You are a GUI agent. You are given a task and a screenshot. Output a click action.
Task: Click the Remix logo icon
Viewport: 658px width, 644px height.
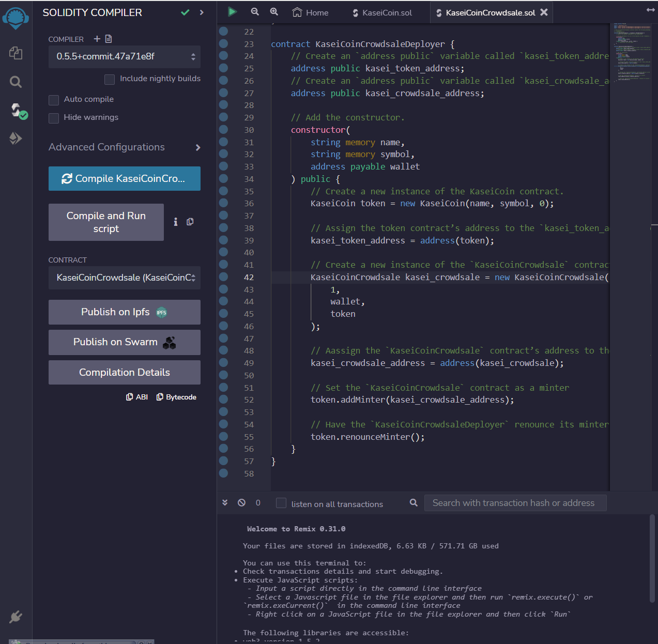(x=16, y=18)
